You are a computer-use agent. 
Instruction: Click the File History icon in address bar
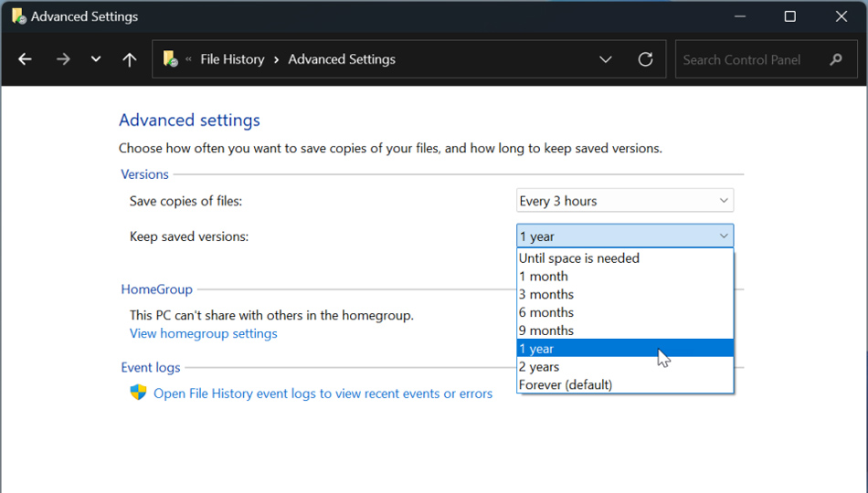pos(170,59)
